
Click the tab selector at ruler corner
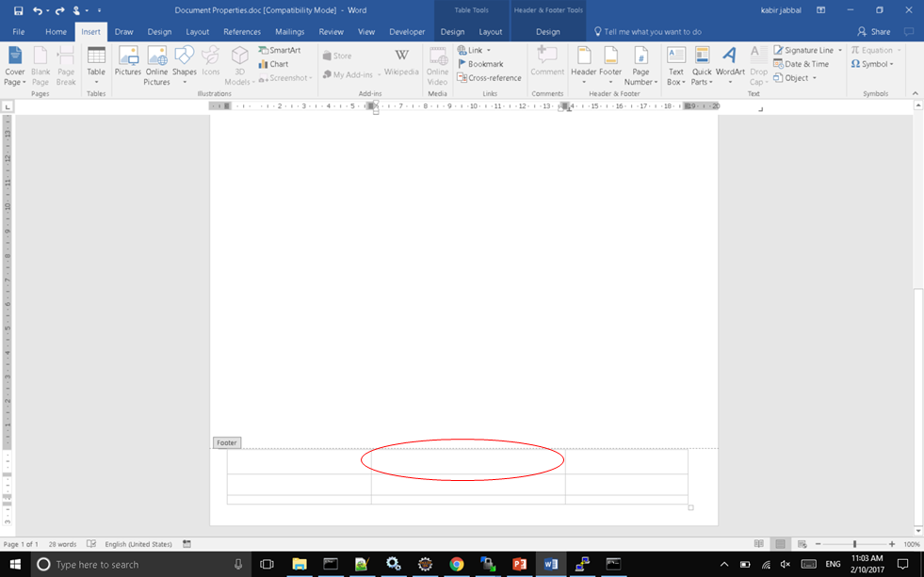click(x=8, y=106)
